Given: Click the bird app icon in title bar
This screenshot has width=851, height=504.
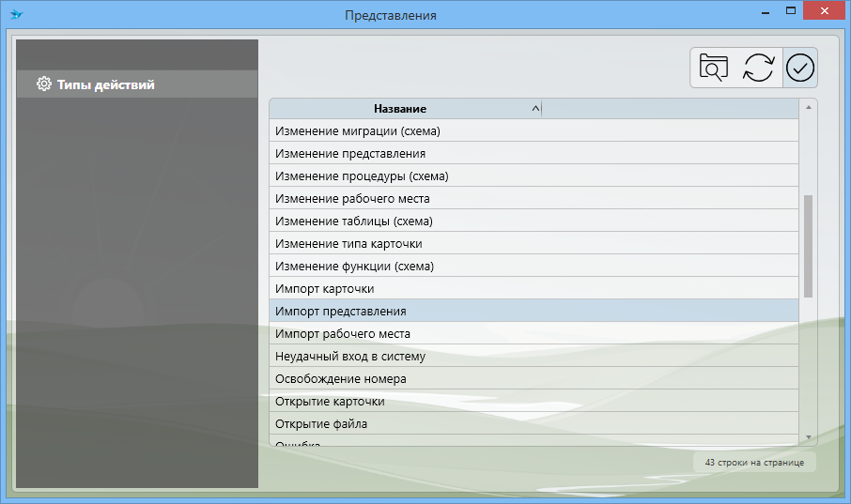Looking at the screenshot, I should click(x=16, y=15).
